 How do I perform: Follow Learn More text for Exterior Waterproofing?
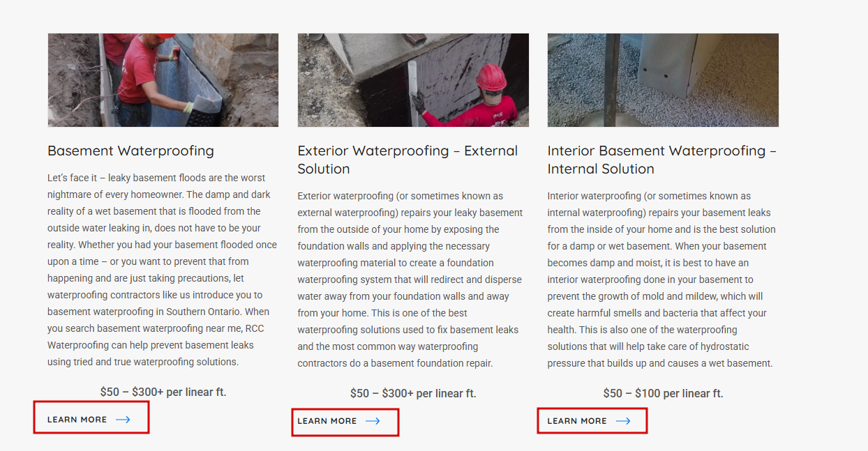tap(327, 421)
